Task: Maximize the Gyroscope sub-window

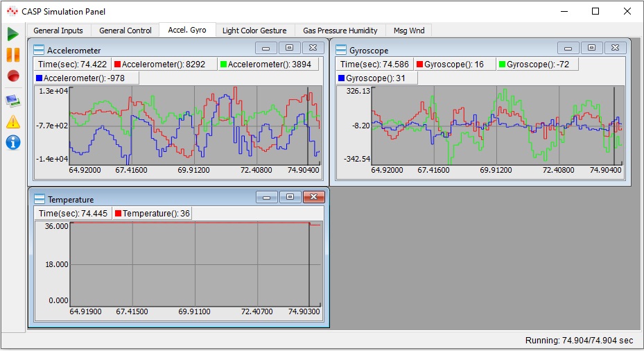Action: tap(591, 48)
